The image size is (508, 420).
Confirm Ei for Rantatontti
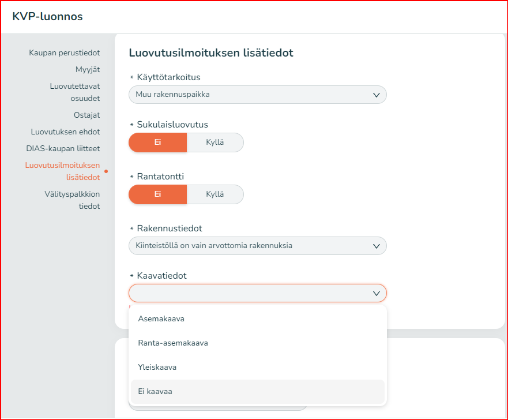click(157, 194)
